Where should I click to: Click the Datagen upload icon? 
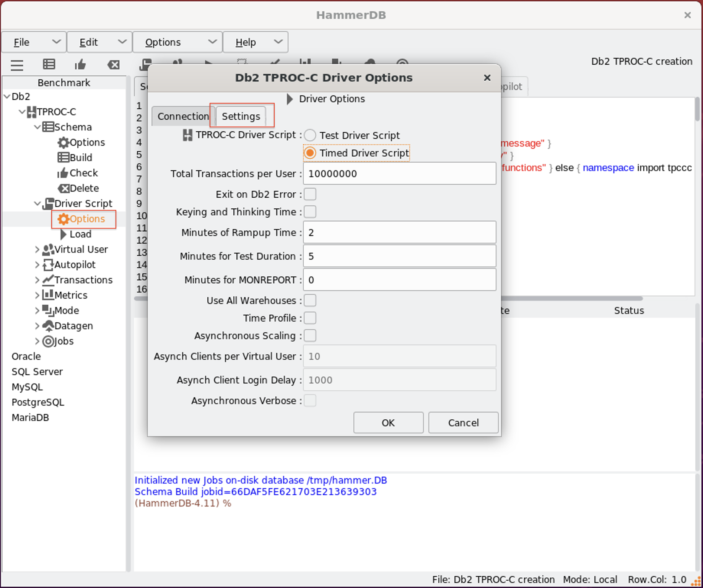pos(48,326)
